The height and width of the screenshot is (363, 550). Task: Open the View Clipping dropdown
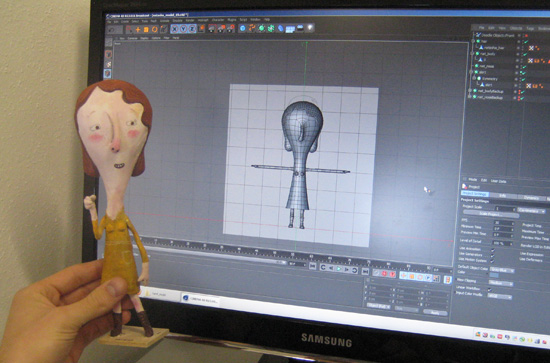pyautogui.click(x=501, y=283)
